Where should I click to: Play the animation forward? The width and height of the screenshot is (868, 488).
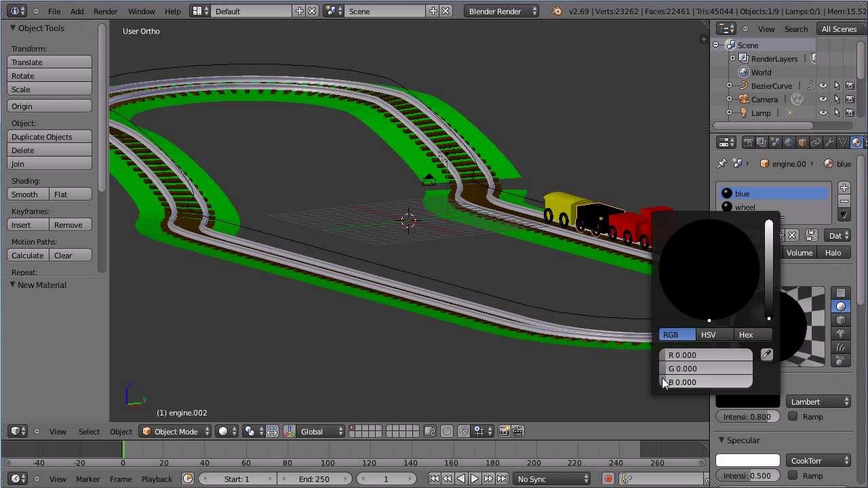475,479
